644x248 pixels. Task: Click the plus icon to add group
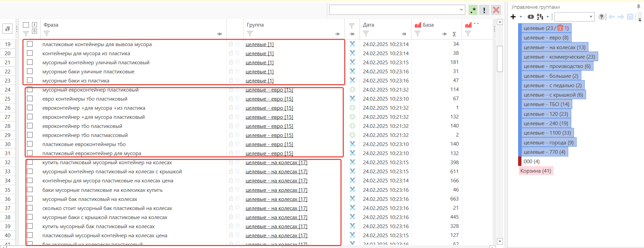513,17
